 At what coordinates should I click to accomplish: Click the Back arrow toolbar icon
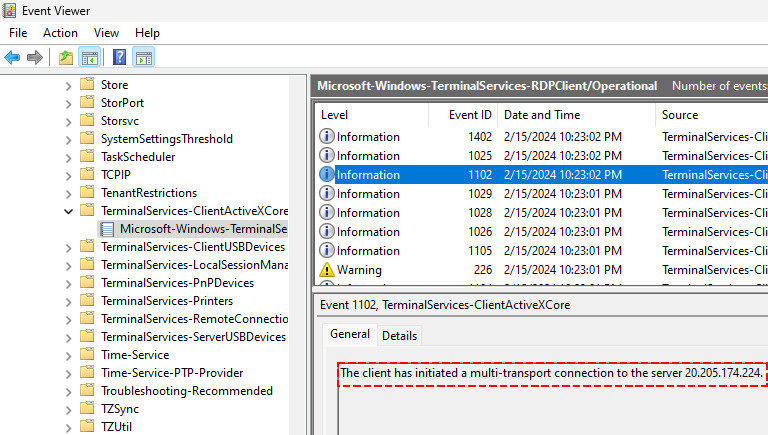(x=12, y=57)
